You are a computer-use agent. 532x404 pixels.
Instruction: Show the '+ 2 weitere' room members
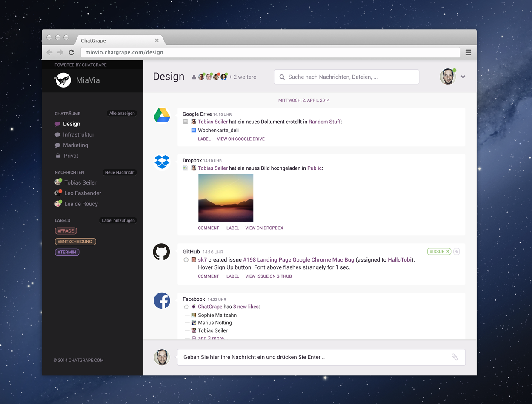(243, 77)
